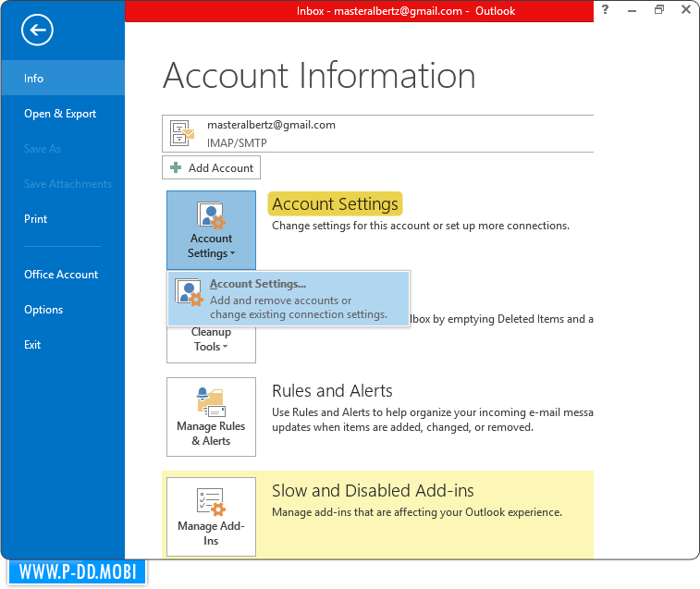Choose Account Settings... from the dropdown menu
The width and height of the screenshot is (700, 589).
point(258,284)
